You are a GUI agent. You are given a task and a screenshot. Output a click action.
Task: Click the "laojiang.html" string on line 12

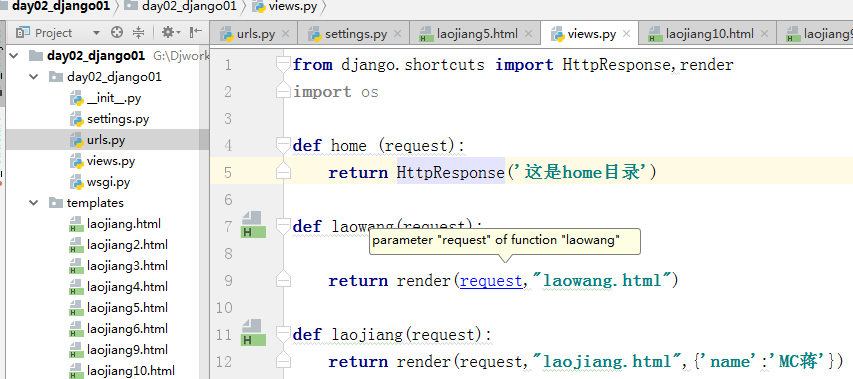pyautogui.click(x=608, y=362)
